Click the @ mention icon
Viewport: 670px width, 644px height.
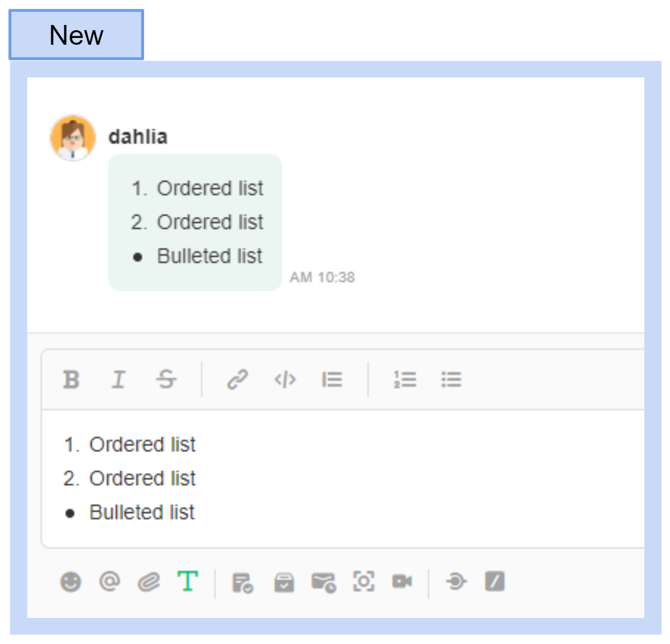point(109,581)
